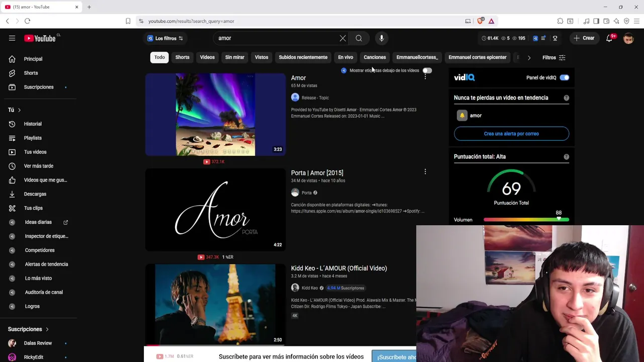Open the Brave wallet icon

pyautogui.click(x=606, y=21)
